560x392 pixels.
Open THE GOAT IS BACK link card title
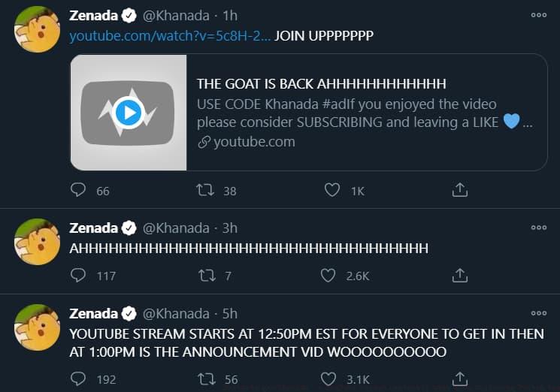tap(321, 83)
